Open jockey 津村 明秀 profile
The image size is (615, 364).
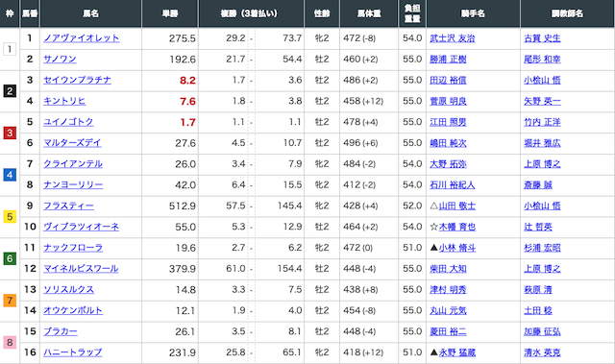point(448,289)
